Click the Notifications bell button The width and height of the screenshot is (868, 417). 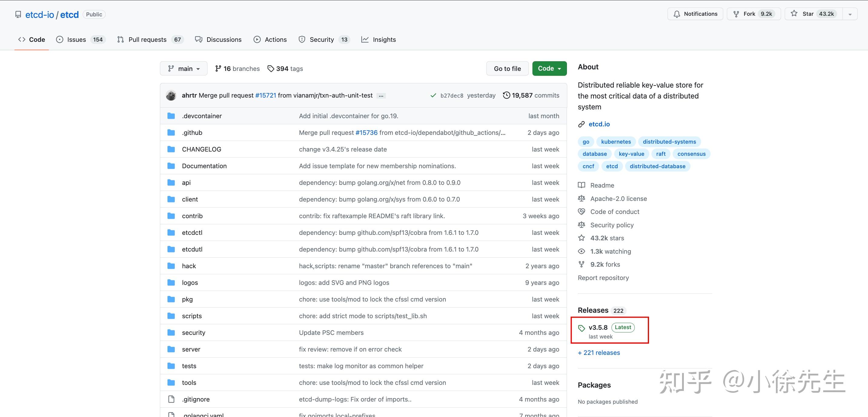(x=695, y=14)
